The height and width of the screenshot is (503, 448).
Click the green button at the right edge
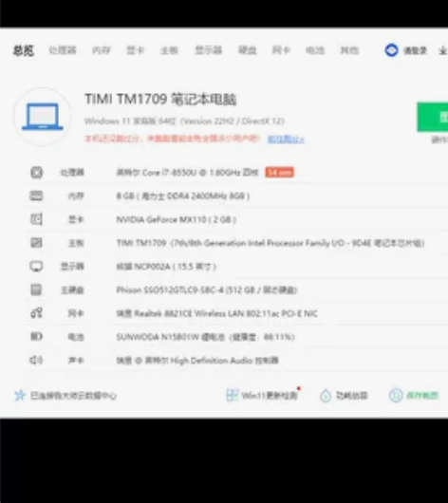pyautogui.click(x=433, y=117)
